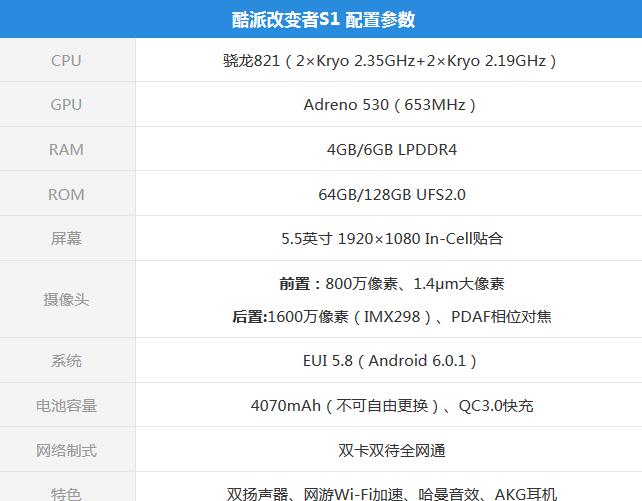Click the 双扬声器、网游Wi-Fi加速 features text
This screenshot has height=501, width=642.
pyautogui.click(x=392, y=494)
